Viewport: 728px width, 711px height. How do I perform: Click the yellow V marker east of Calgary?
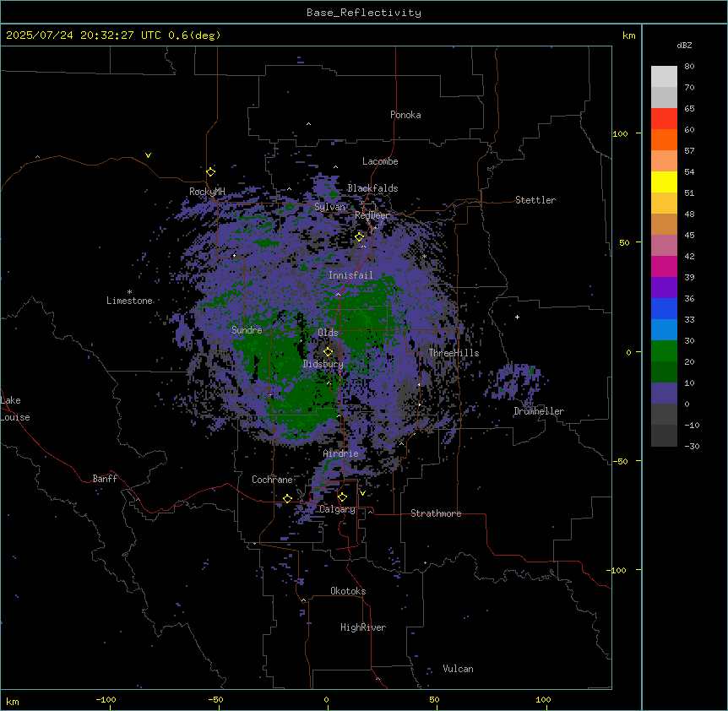click(362, 493)
